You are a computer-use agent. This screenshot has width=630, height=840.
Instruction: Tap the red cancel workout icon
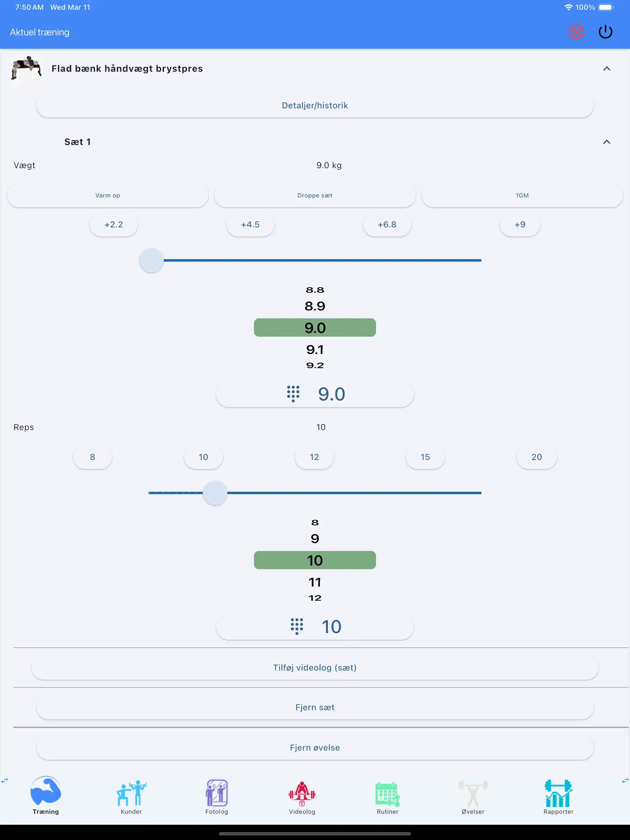(x=576, y=32)
